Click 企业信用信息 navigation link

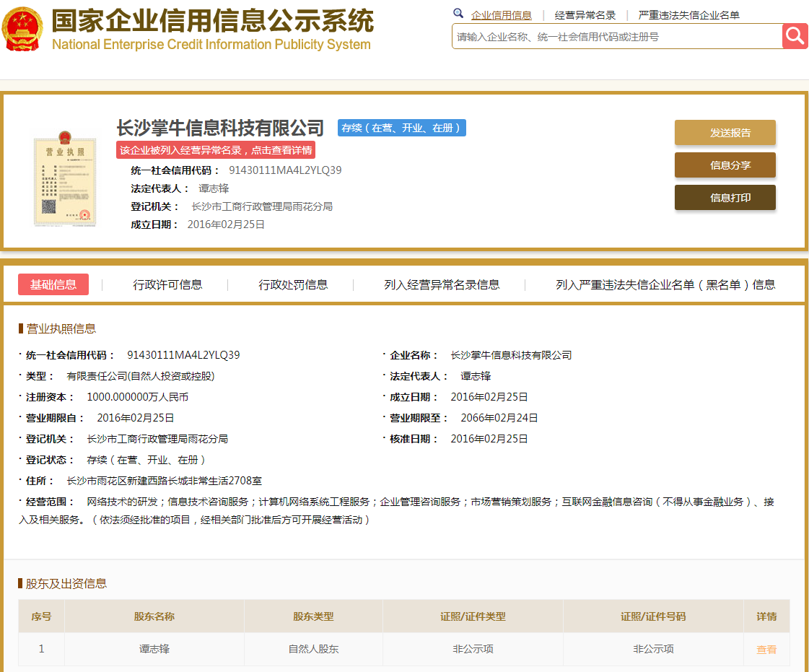pos(503,14)
